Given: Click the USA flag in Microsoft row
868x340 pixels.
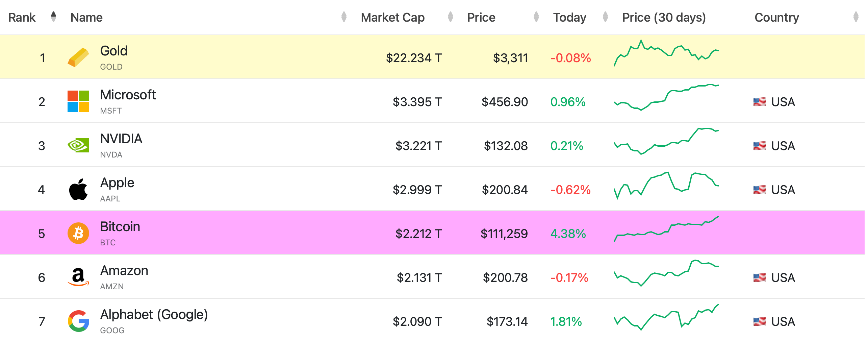Looking at the screenshot, I should click(x=760, y=102).
